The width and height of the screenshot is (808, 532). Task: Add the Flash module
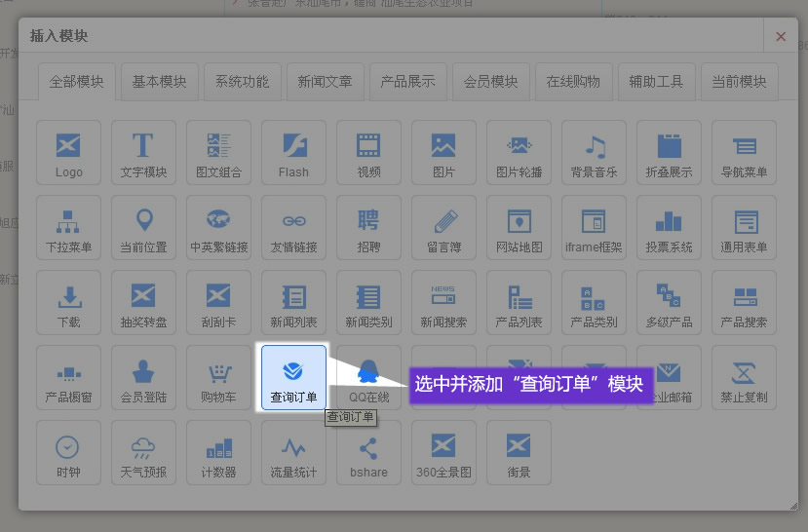click(x=293, y=152)
